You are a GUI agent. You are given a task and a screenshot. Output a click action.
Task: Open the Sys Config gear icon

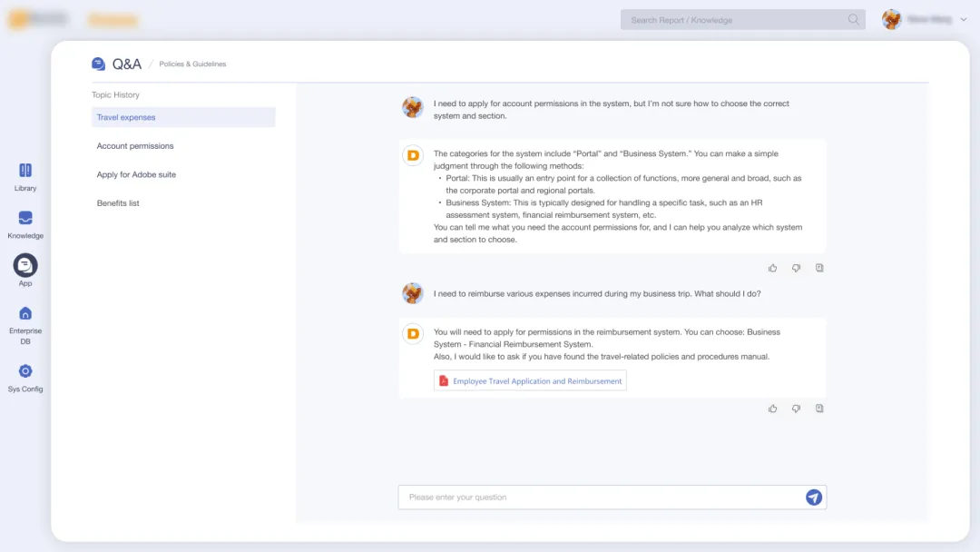[x=25, y=371]
